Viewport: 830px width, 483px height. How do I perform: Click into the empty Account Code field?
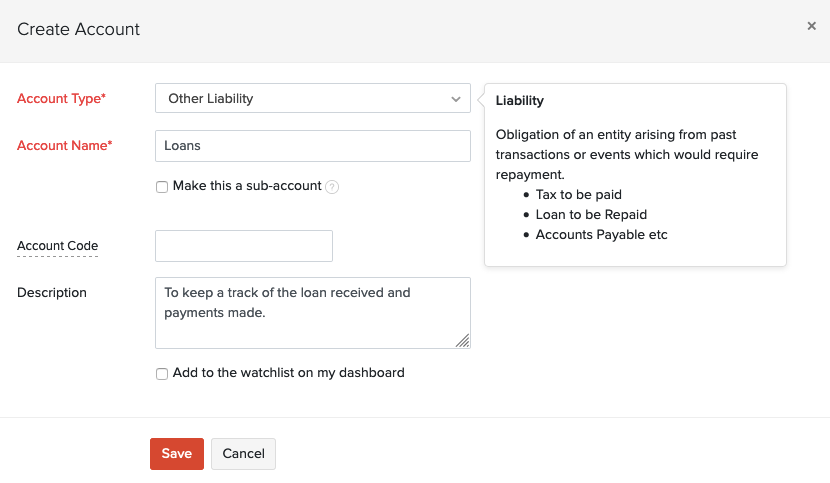(x=243, y=246)
